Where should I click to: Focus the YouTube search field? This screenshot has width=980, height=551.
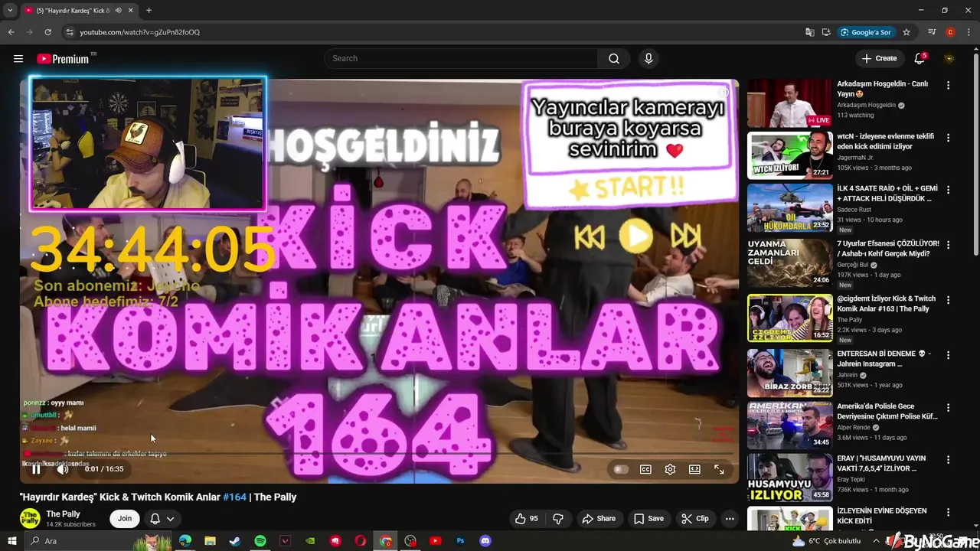(461, 58)
